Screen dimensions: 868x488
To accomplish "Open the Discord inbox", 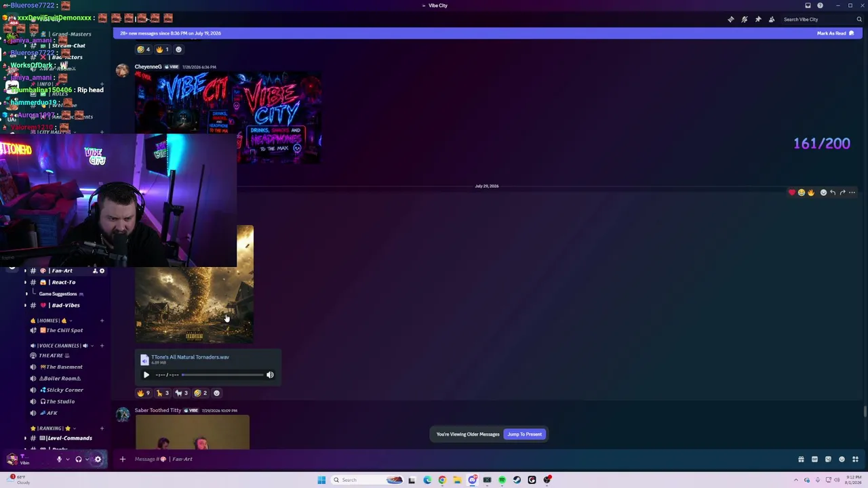I will click(x=808, y=5).
